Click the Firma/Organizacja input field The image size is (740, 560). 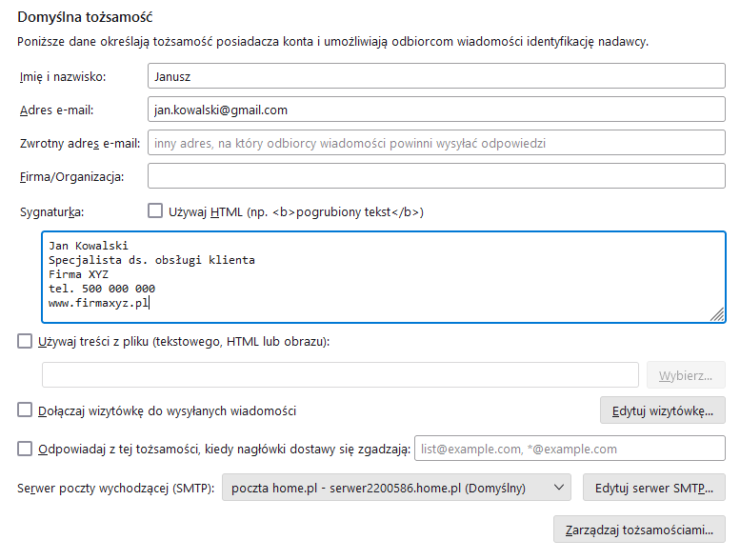(436, 176)
